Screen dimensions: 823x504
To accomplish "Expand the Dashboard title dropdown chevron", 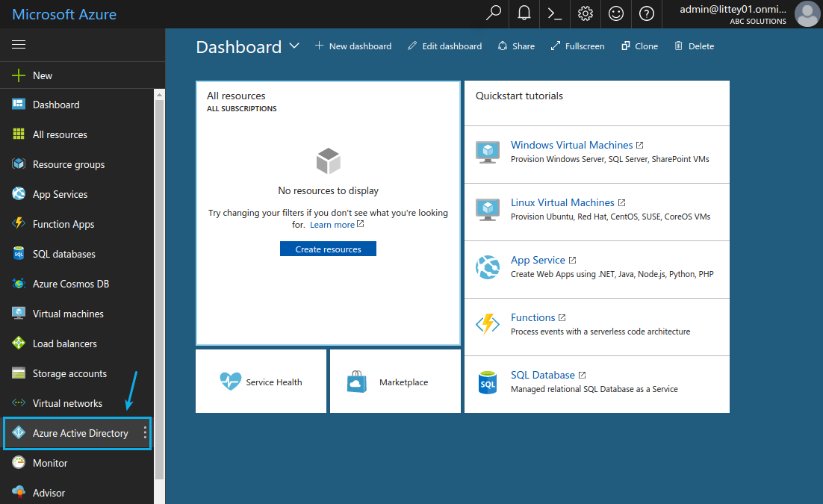I will click(x=294, y=46).
